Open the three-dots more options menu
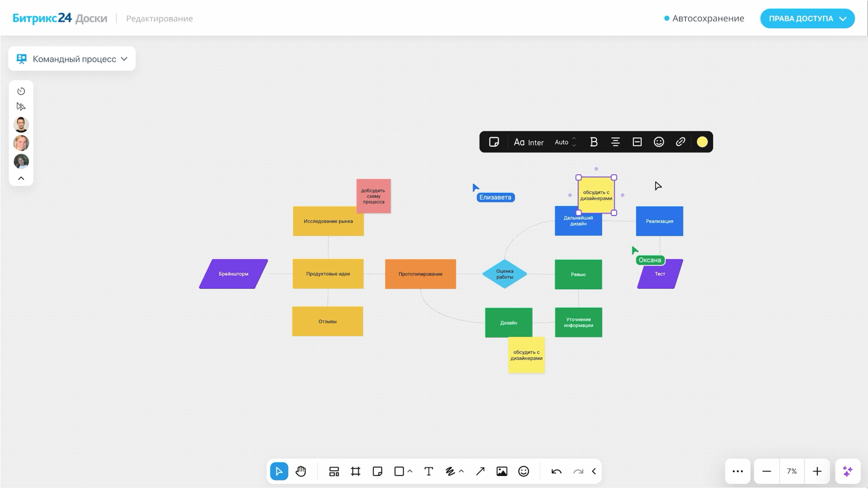This screenshot has height=489, width=868. click(737, 471)
